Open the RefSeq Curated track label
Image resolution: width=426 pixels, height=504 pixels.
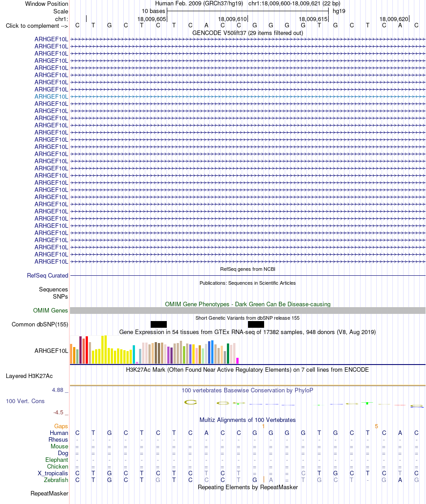[48, 275]
